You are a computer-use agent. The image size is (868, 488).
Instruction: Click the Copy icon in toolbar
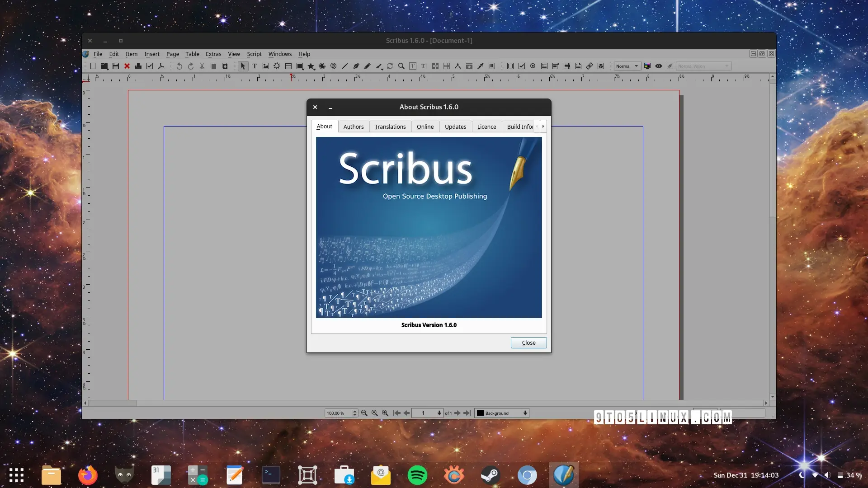coord(213,66)
